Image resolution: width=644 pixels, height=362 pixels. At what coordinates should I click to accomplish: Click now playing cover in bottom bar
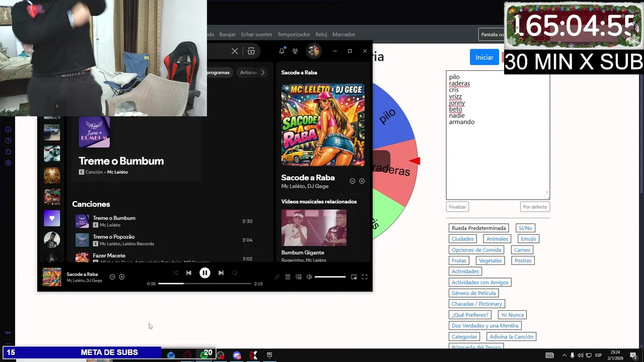[52, 277]
